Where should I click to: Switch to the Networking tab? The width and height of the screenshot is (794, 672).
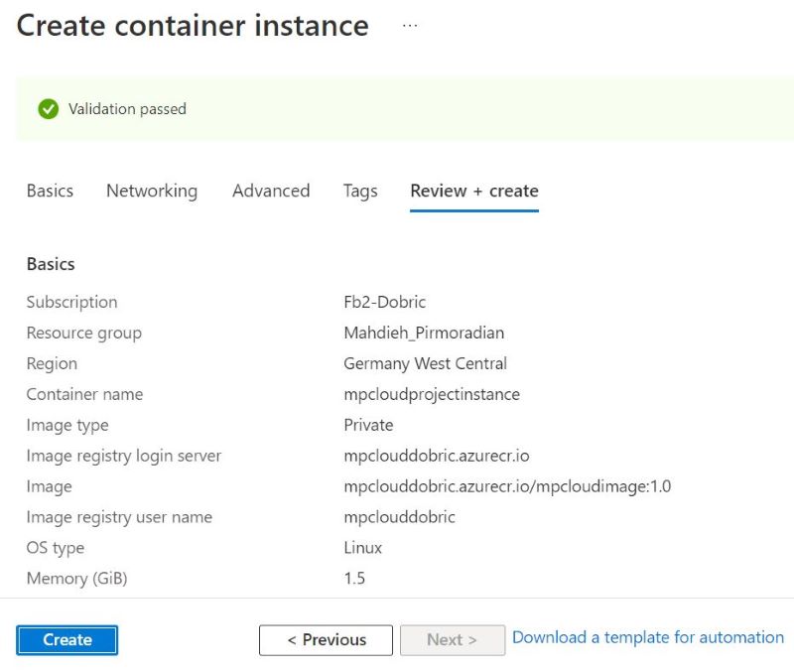click(x=151, y=191)
